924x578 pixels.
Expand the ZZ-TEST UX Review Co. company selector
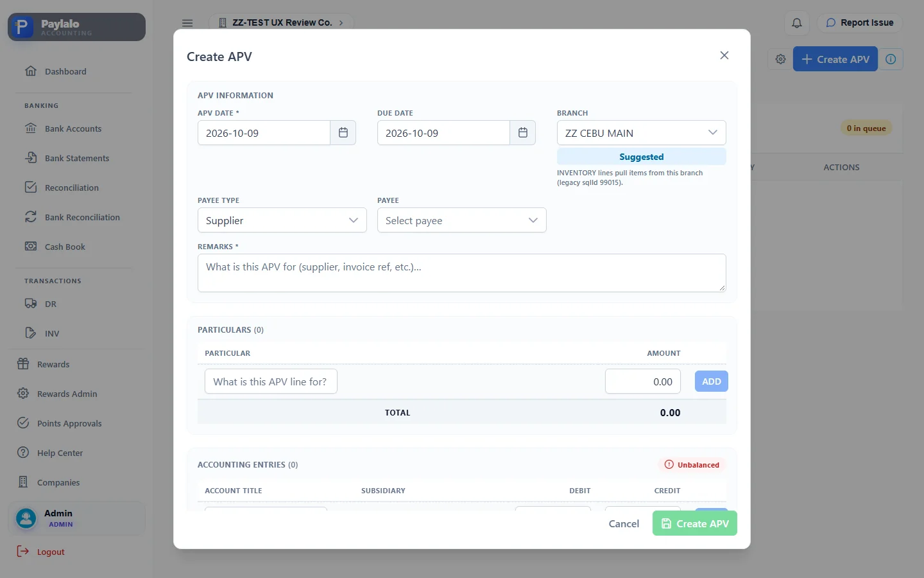click(281, 23)
